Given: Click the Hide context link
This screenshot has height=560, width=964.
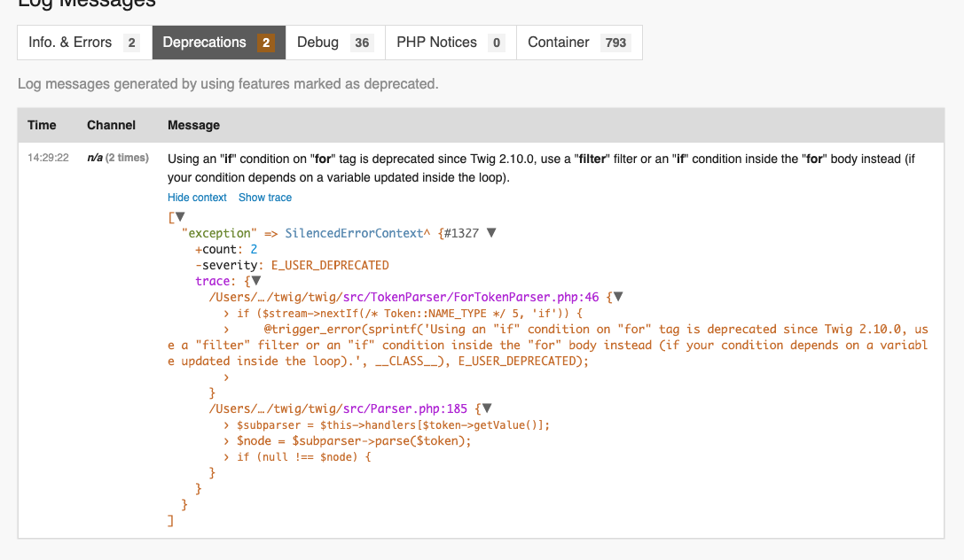Looking at the screenshot, I should point(197,198).
